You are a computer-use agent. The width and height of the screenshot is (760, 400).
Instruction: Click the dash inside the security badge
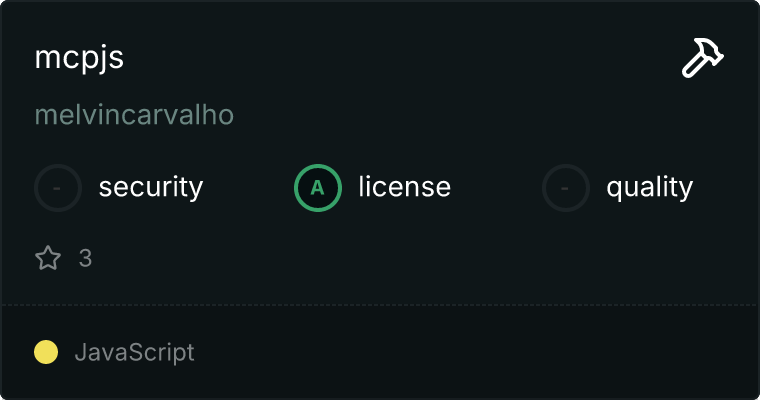click(58, 187)
